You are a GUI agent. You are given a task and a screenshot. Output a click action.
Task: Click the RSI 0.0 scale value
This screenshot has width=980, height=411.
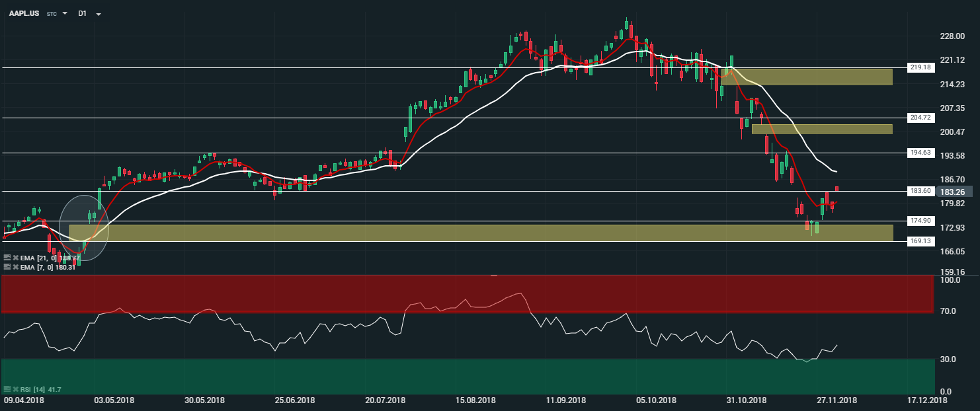[x=946, y=392]
